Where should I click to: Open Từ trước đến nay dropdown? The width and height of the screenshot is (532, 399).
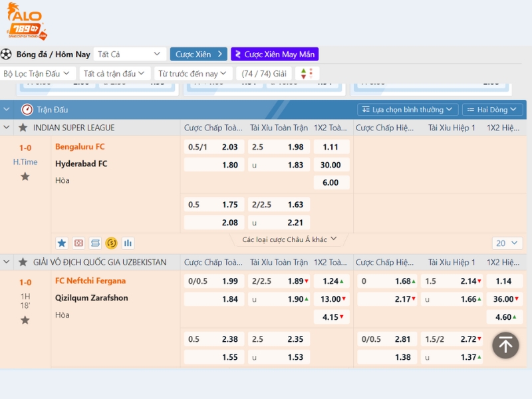(193, 74)
